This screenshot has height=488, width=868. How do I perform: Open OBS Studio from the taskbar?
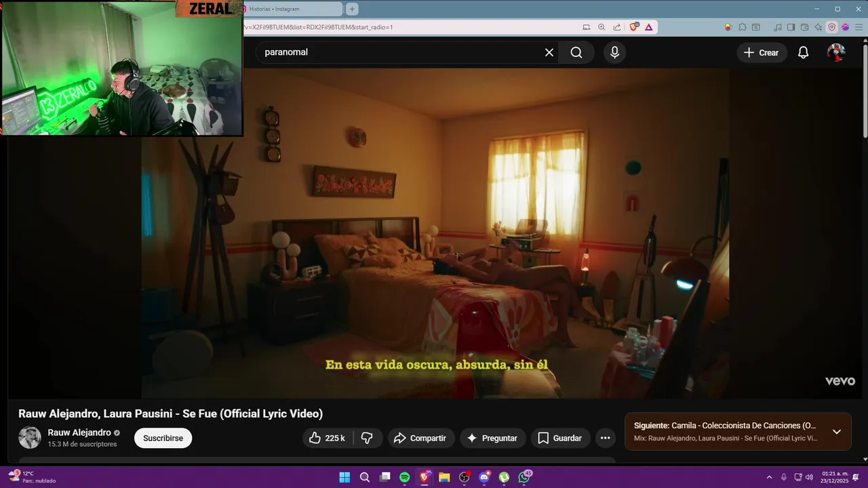465,477
